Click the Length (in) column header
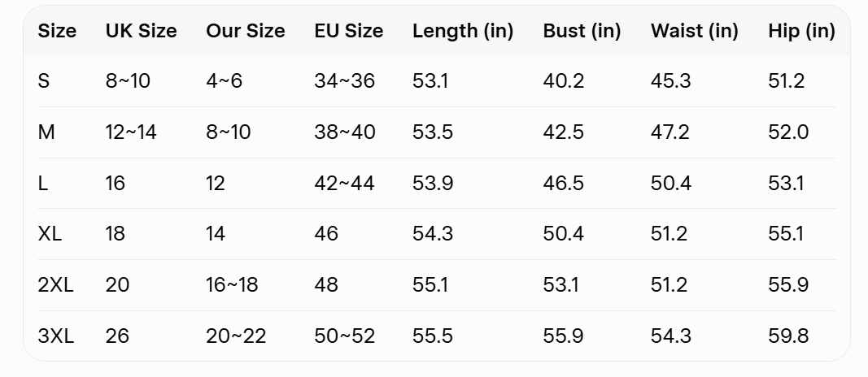Image resolution: width=868 pixels, height=377 pixels. point(462,31)
